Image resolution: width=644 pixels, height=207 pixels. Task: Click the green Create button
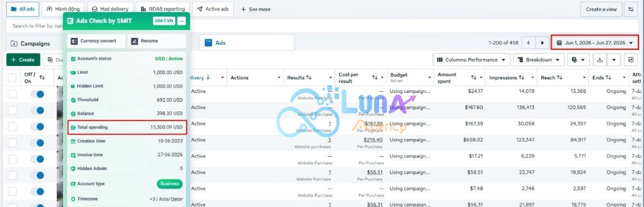[x=23, y=60]
